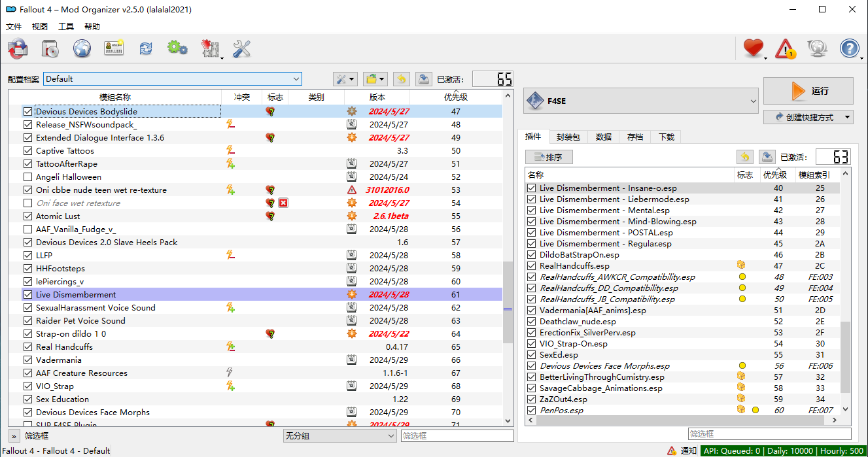Click the update globe icon in toolbar
Screen dimensions: 868x457
(818, 48)
